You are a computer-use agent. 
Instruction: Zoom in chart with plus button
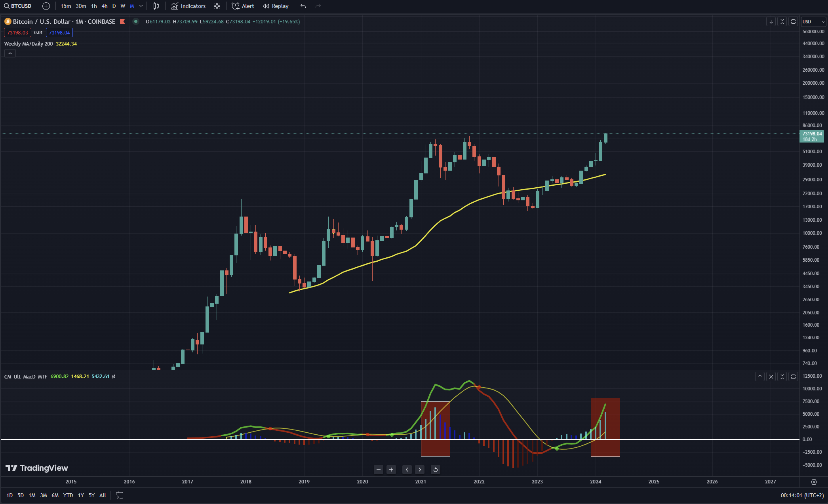(391, 470)
